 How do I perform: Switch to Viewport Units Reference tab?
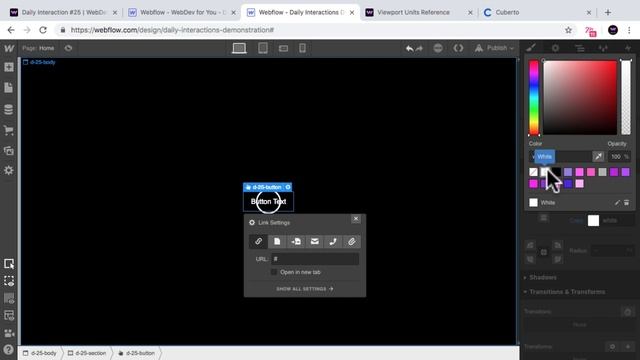[x=419, y=13]
